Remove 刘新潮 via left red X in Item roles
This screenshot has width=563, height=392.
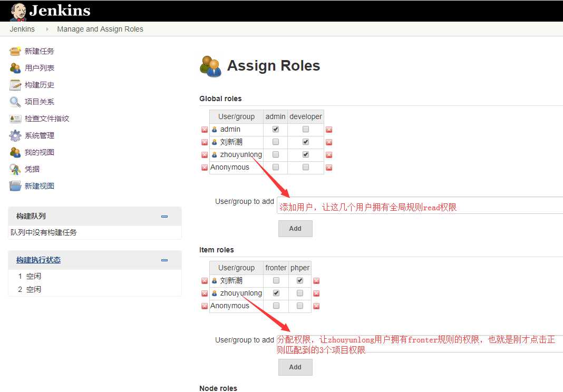coord(205,281)
